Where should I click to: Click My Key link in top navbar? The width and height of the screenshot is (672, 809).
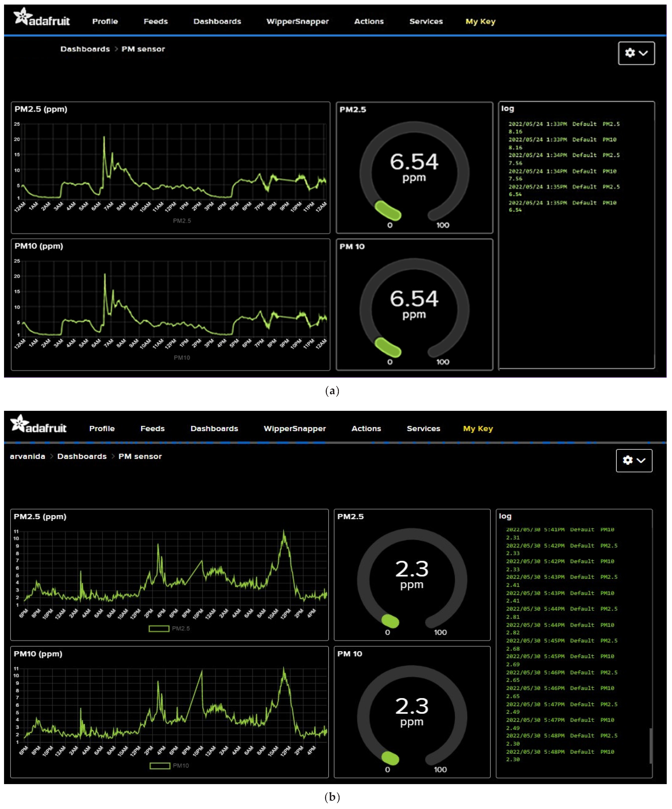point(480,22)
